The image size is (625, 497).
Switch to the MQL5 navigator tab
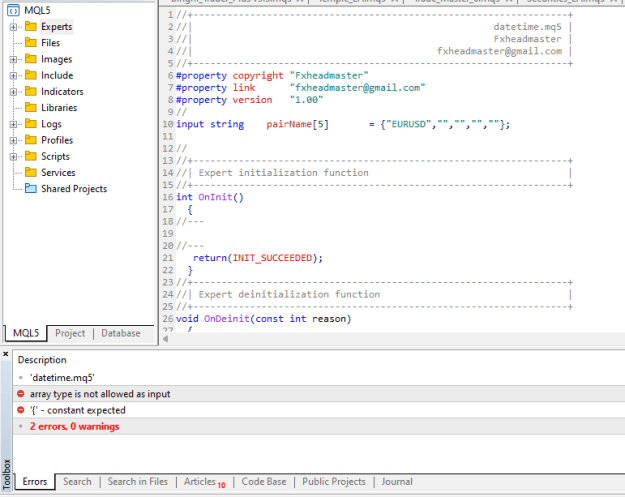tap(26, 333)
